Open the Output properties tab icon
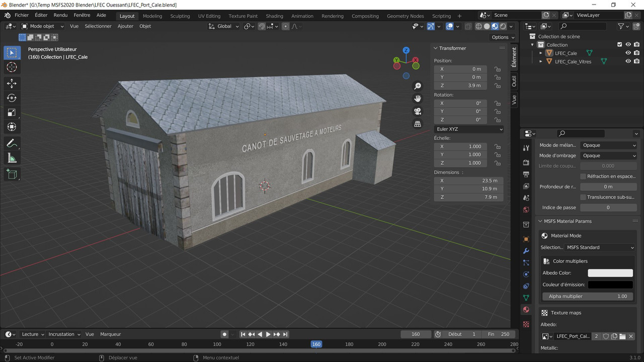This screenshot has width=644, height=362. pos(526,174)
